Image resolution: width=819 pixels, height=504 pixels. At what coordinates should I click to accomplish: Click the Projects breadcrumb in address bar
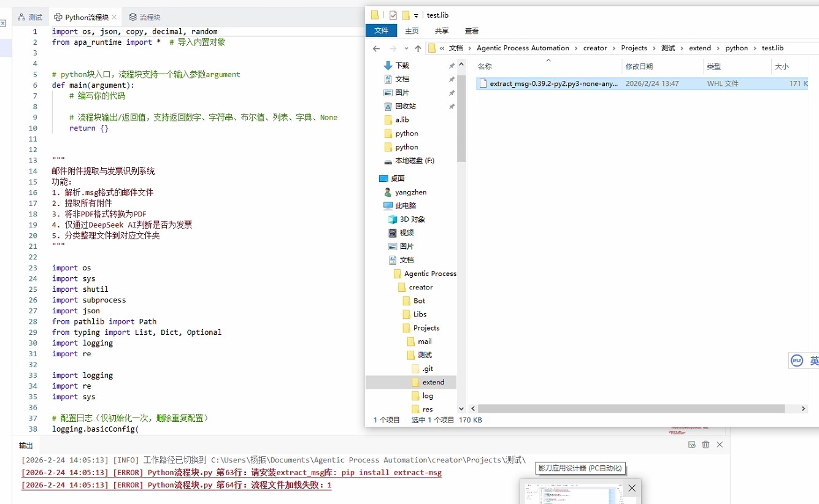634,48
